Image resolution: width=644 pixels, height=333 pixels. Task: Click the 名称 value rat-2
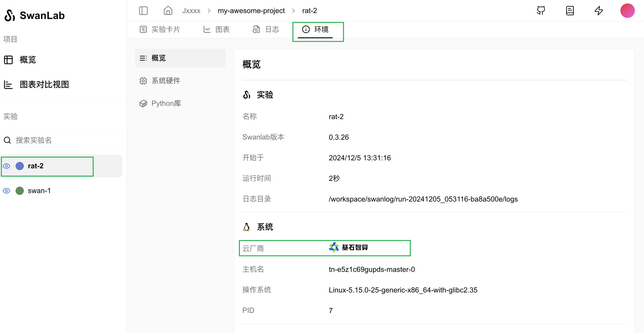tap(336, 117)
